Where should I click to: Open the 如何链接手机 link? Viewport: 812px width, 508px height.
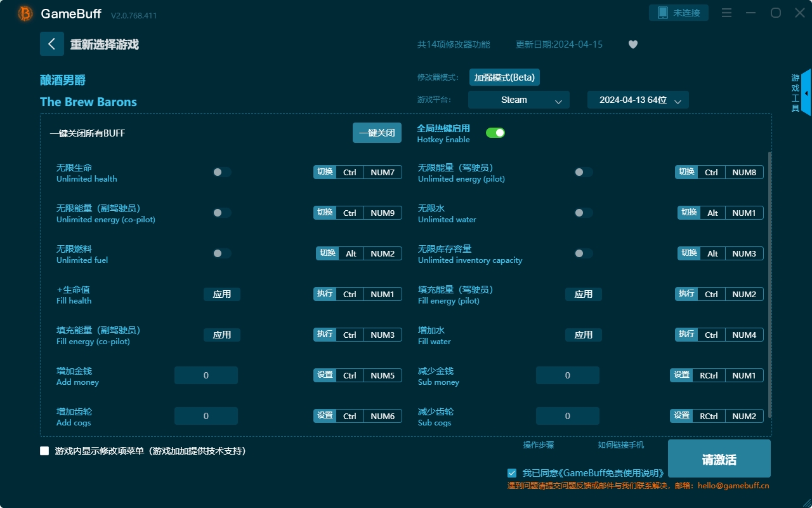(621, 445)
